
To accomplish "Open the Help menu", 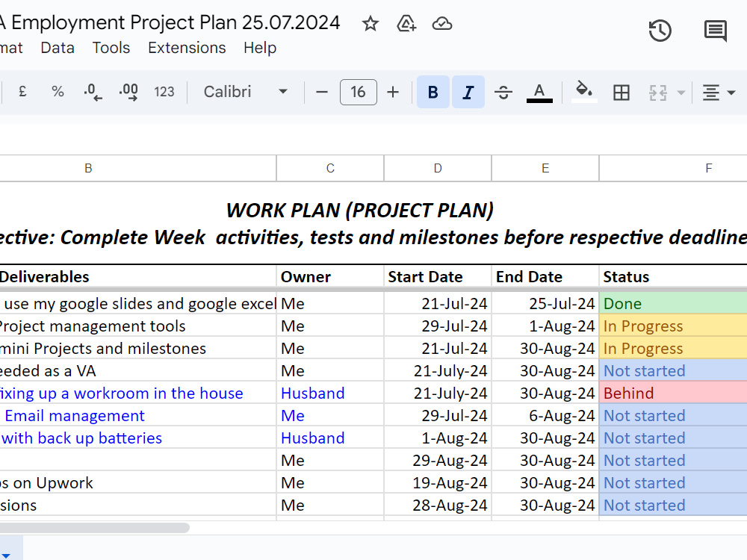I will pyautogui.click(x=260, y=48).
